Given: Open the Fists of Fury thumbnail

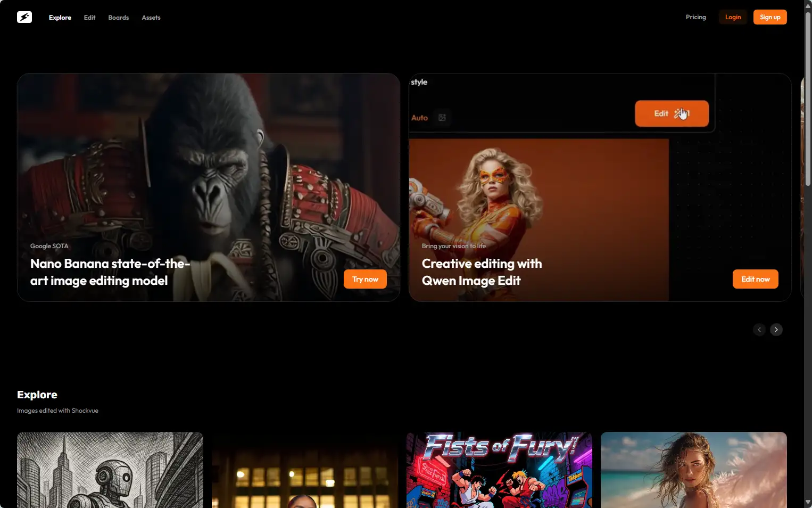Looking at the screenshot, I should 499,470.
